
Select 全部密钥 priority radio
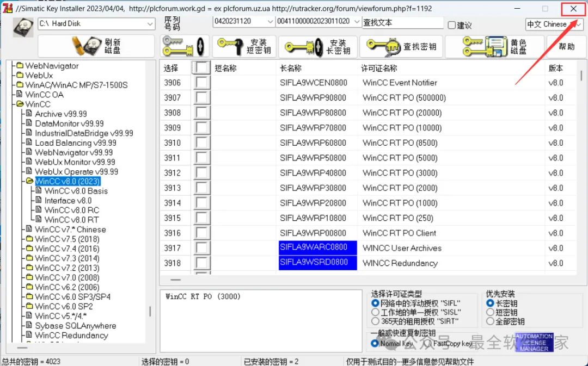pos(490,321)
